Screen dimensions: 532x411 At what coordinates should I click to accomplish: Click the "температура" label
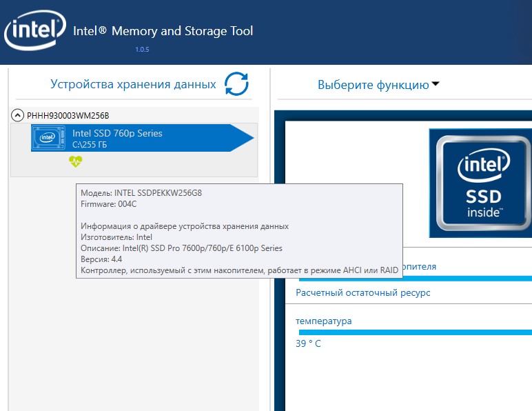click(324, 321)
